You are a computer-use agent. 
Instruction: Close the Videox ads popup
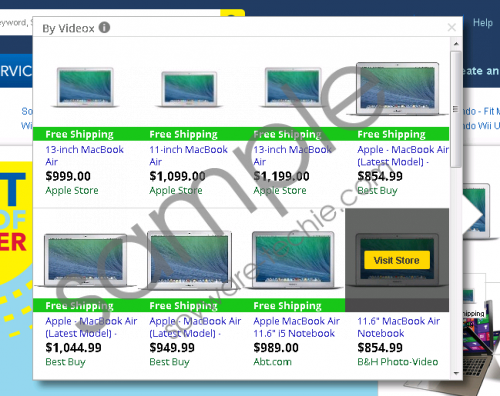452,27
